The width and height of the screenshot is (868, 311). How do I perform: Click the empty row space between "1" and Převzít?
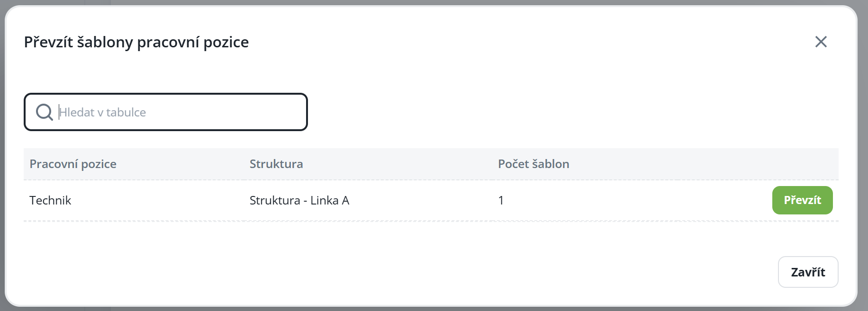pos(640,200)
